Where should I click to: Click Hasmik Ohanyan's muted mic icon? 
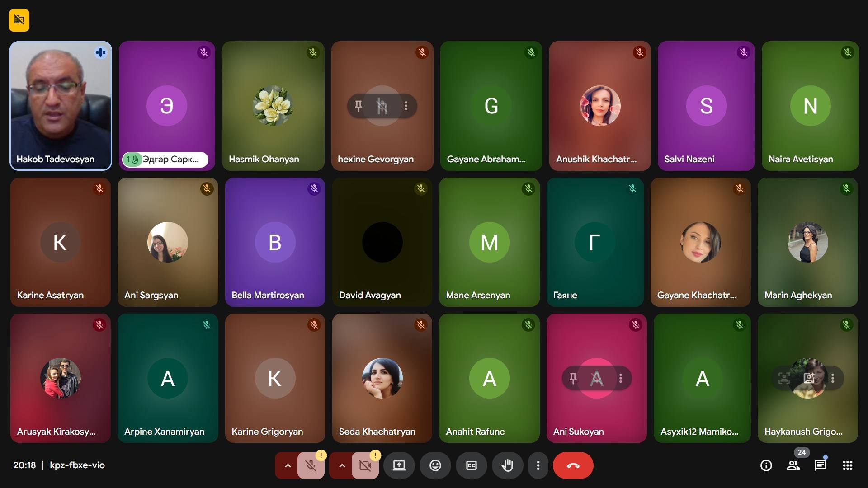313,53
